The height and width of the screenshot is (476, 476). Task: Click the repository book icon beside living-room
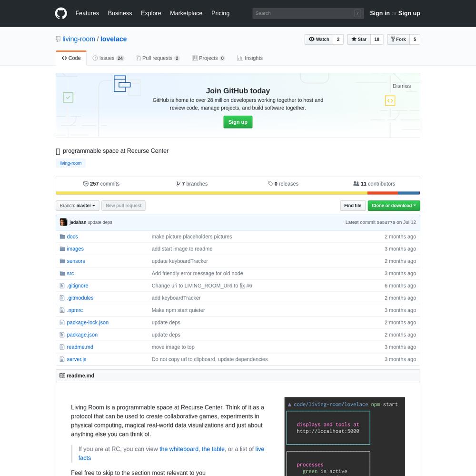click(58, 39)
